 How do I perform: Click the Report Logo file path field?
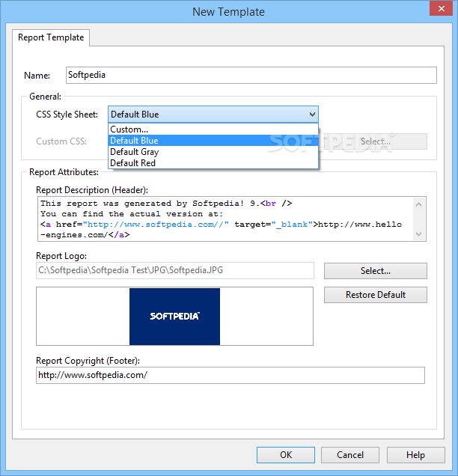175,270
